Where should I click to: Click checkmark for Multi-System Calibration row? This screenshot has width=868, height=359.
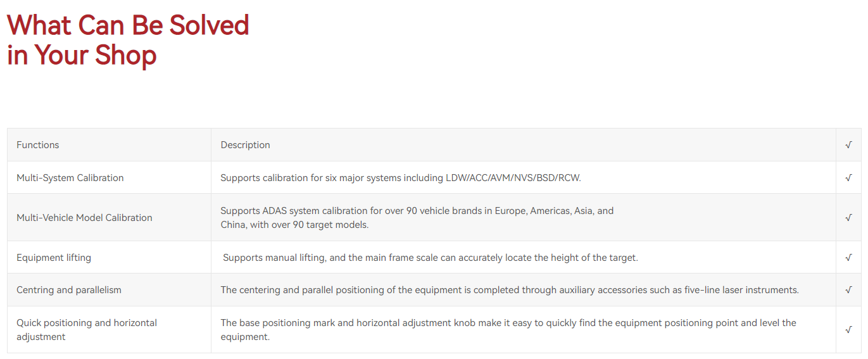(x=848, y=178)
